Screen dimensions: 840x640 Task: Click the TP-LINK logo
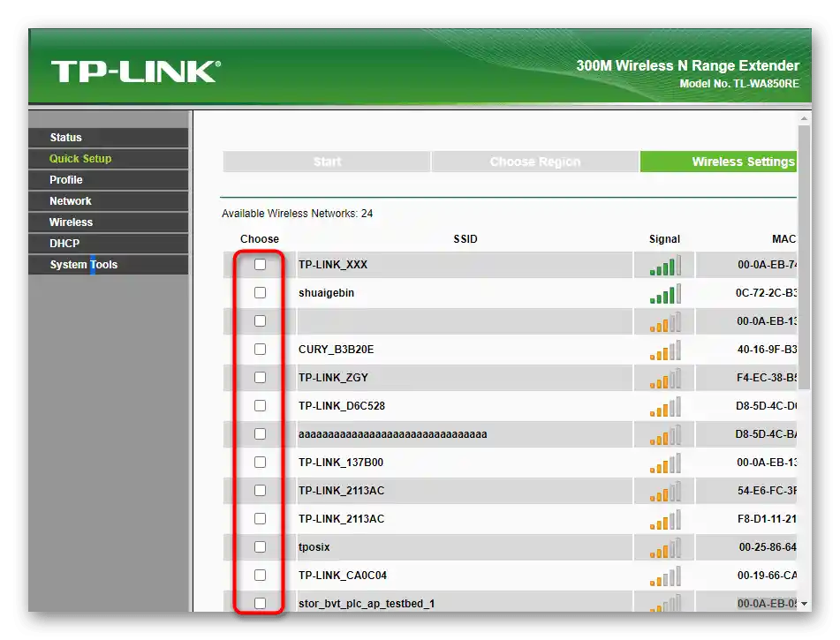pyautogui.click(x=136, y=72)
